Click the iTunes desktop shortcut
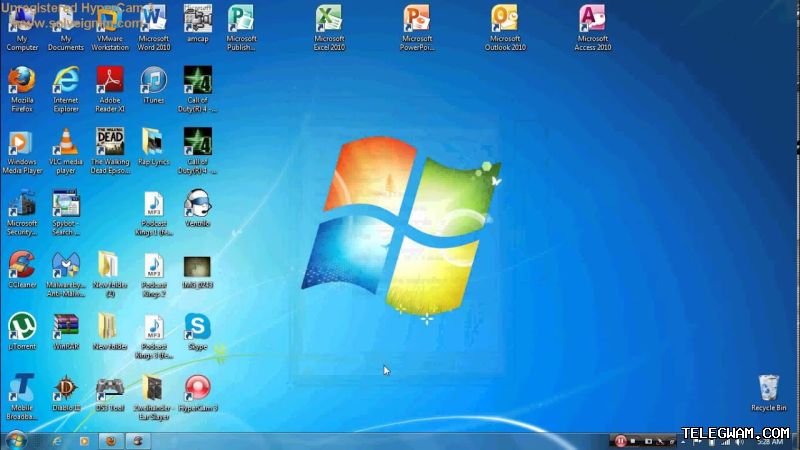The height and width of the screenshot is (450, 800). pyautogui.click(x=154, y=86)
